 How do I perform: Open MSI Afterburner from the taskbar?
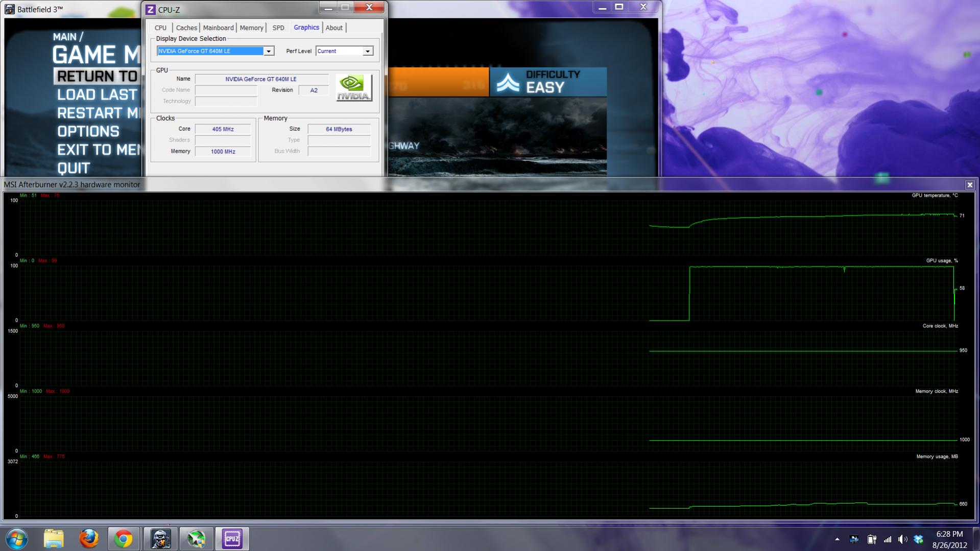[x=196, y=539]
